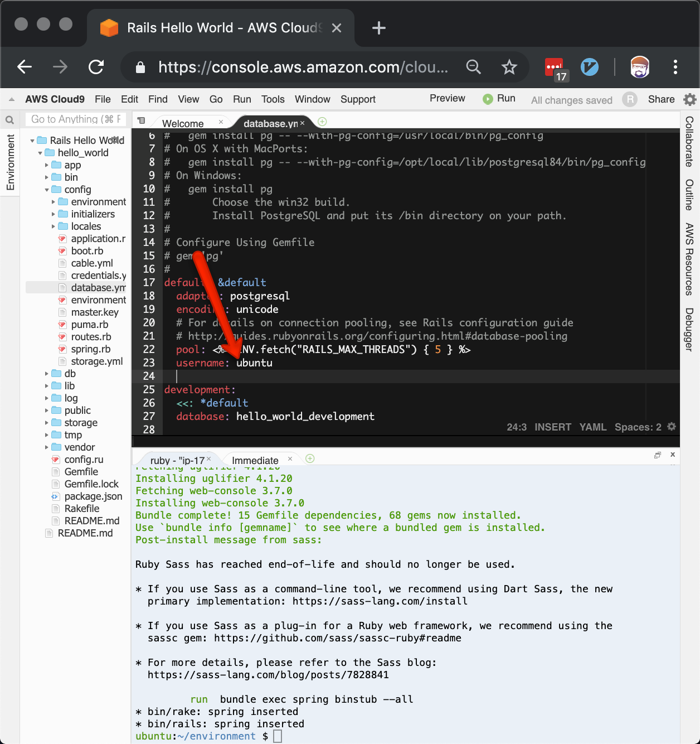Click the Cloud9 preferences gear icon
700x744 pixels.
[x=690, y=99]
